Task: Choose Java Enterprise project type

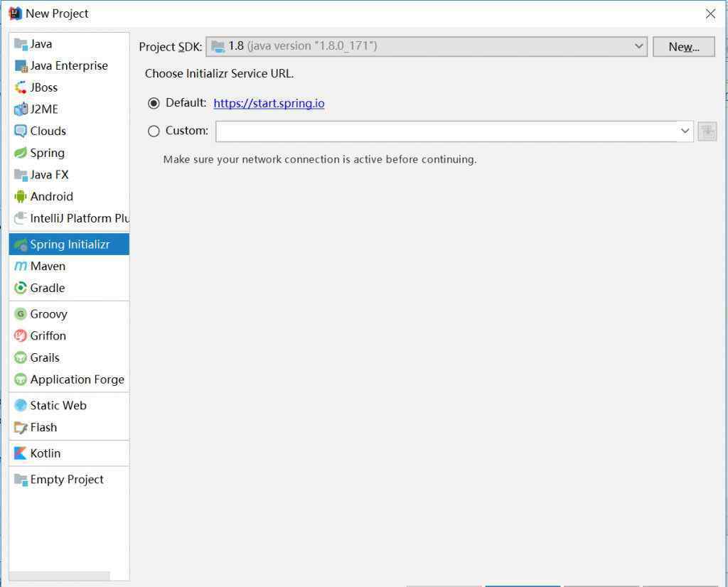Action: click(x=68, y=66)
